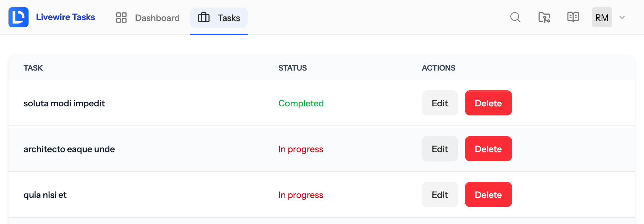644x224 pixels.
Task: Edit the quia nisi et task
Action: (440, 195)
